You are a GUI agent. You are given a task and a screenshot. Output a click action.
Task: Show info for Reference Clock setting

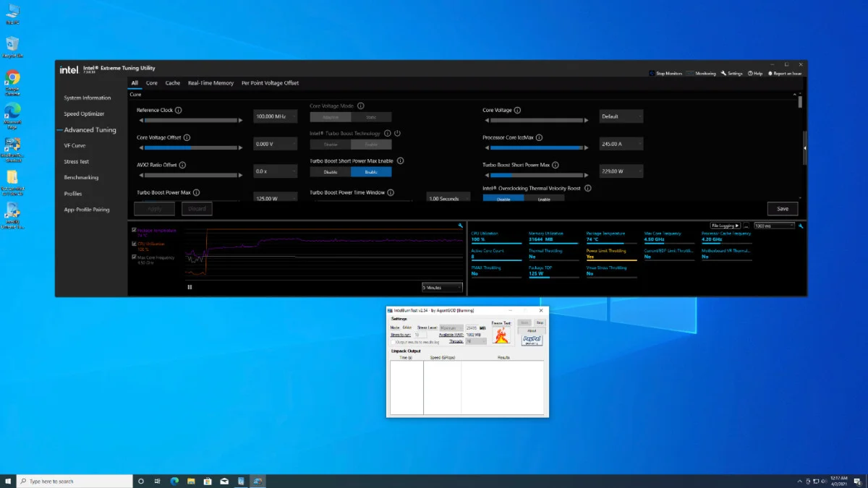[x=179, y=111]
